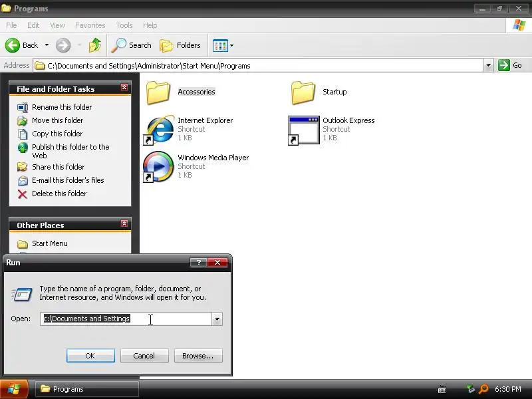532x399 pixels.
Task: Open the Search pane
Action: [132, 45]
